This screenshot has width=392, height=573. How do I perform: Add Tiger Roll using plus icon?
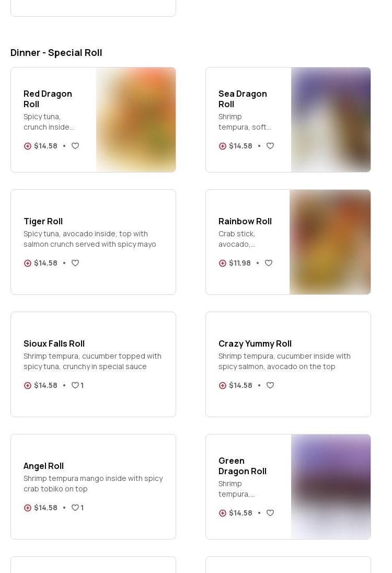[28, 263]
